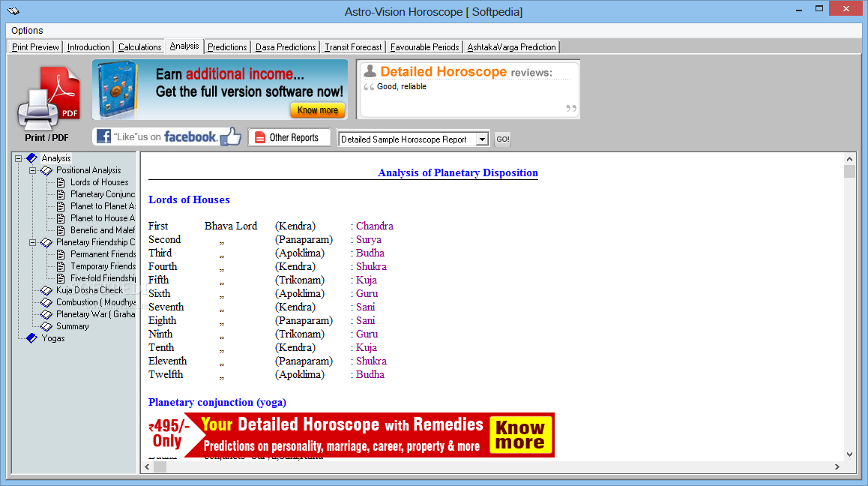Click the Planetary Conjunc page icon
Screen dimensions: 868x486
61,194
